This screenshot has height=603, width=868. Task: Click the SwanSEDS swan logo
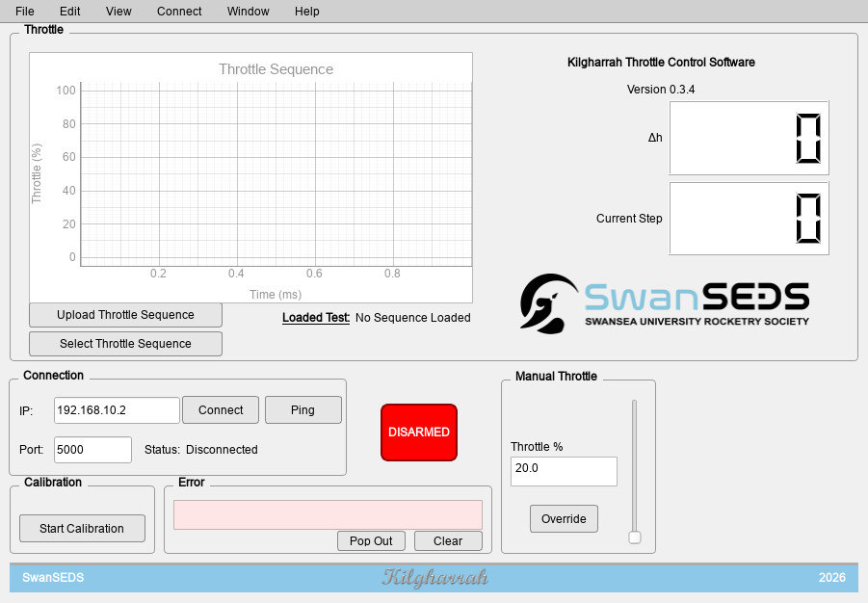[x=548, y=303]
